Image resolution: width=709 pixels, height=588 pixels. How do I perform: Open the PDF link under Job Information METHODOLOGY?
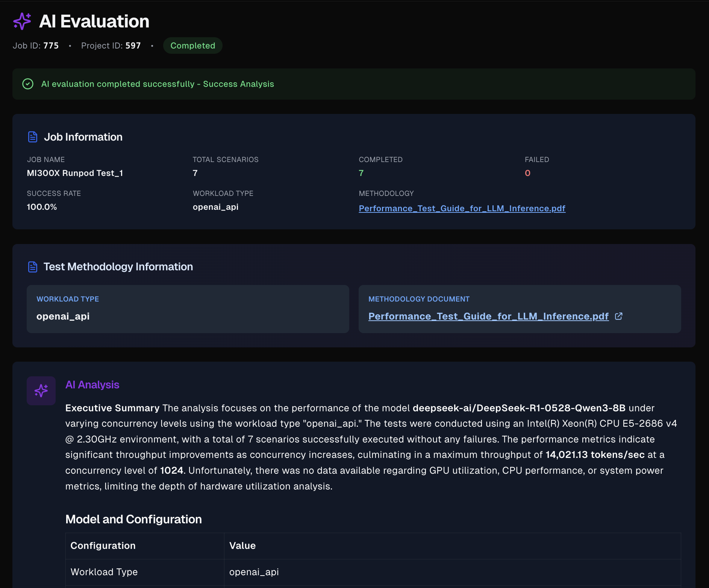click(x=462, y=208)
